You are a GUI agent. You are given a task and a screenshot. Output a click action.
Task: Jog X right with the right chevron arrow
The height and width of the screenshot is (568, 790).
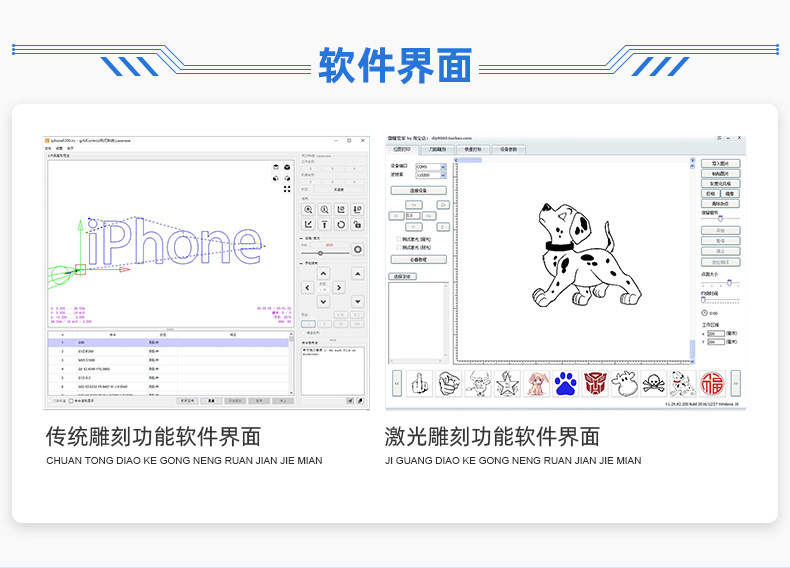click(339, 288)
